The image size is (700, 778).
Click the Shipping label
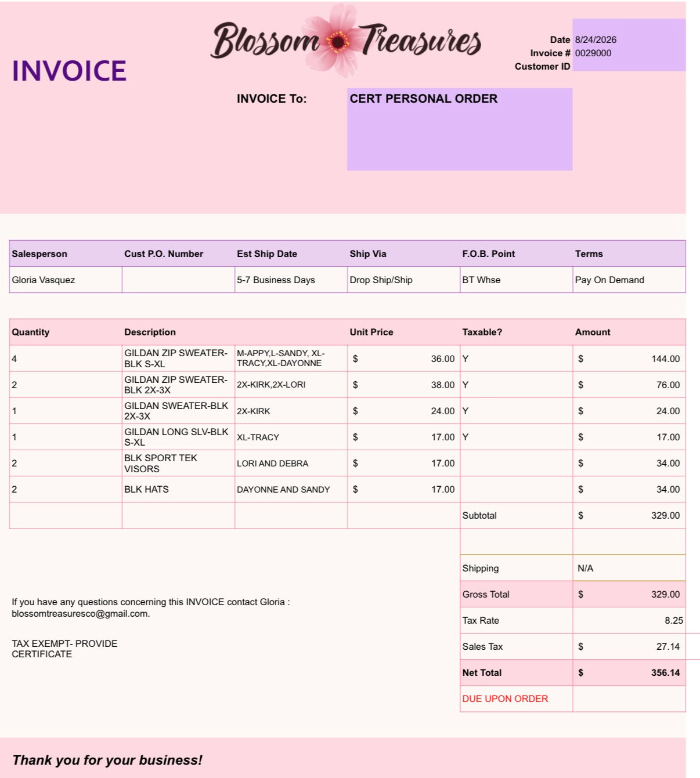pos(480,568)
